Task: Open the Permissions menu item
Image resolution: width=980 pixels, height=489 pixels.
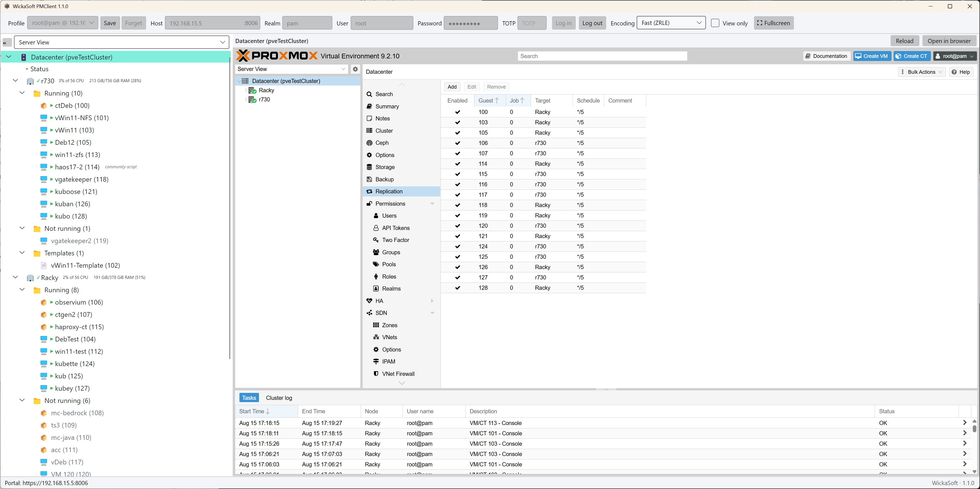Action: (x=401, y=204)
